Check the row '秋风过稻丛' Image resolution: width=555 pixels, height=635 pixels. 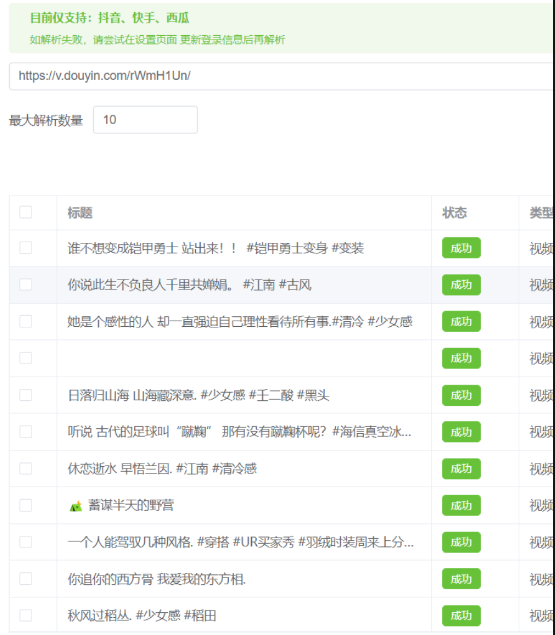[x=26, y=616]
